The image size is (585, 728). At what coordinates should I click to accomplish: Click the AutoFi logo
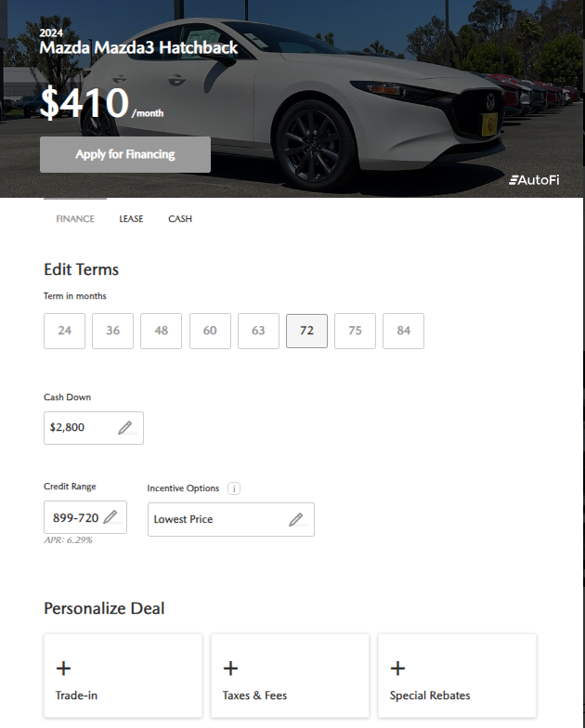[x=534, y=180]
